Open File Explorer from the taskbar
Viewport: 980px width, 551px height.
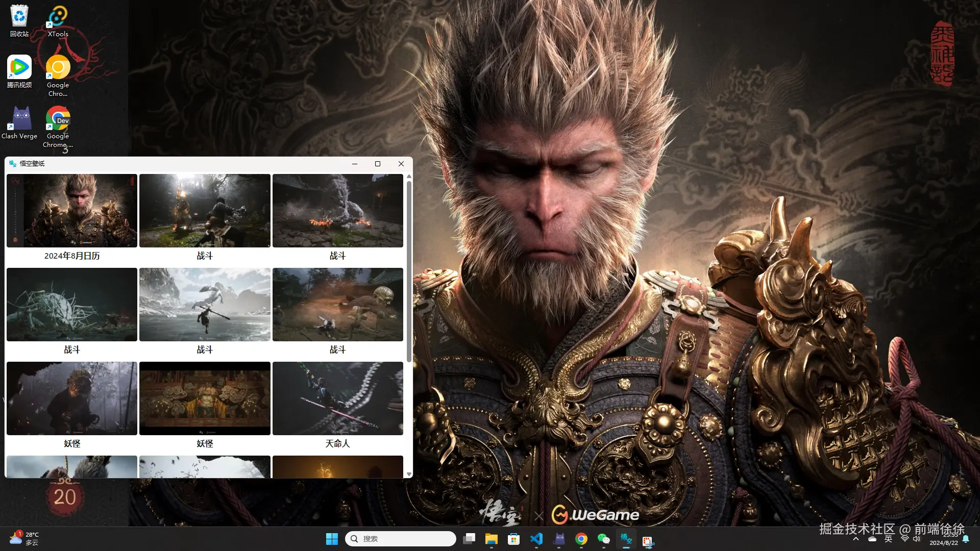point(491,539)
